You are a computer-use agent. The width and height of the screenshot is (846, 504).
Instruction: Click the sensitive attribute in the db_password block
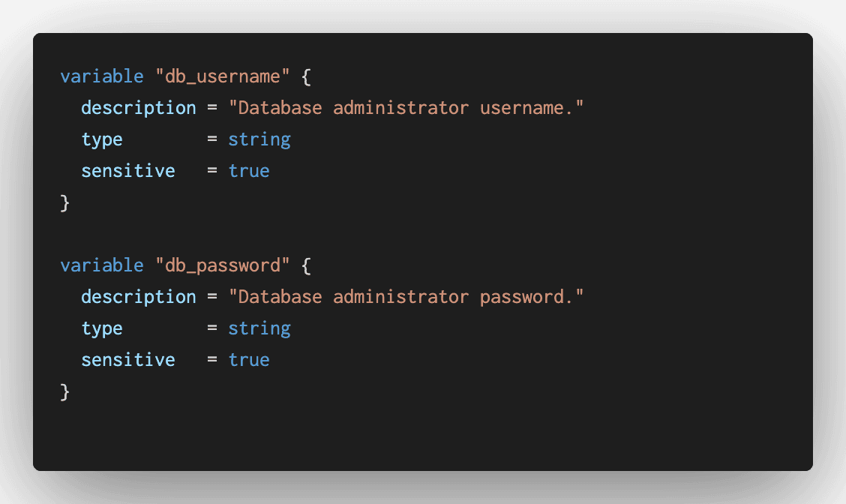(128, 360)
